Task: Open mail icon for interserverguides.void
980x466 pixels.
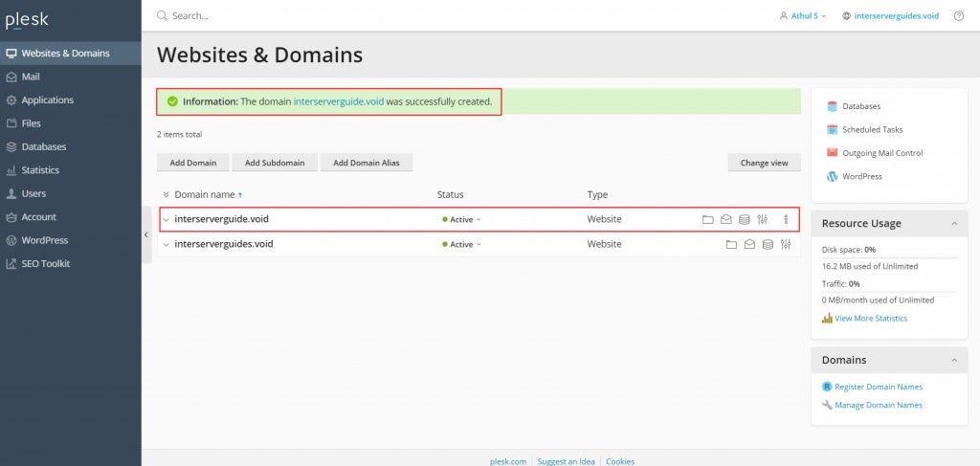Action: 749,244
